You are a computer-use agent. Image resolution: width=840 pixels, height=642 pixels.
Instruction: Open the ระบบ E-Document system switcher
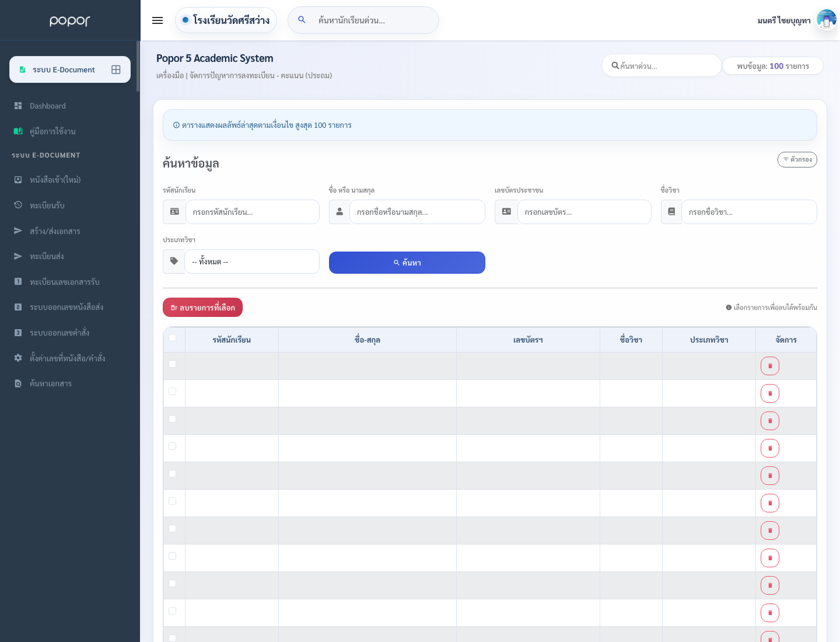[70, 69]
